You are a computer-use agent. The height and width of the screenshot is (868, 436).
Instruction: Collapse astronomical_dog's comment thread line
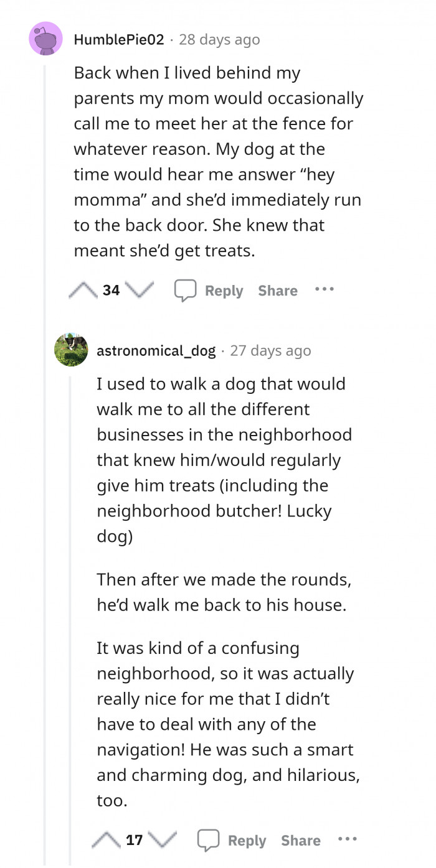coord(71,560)
